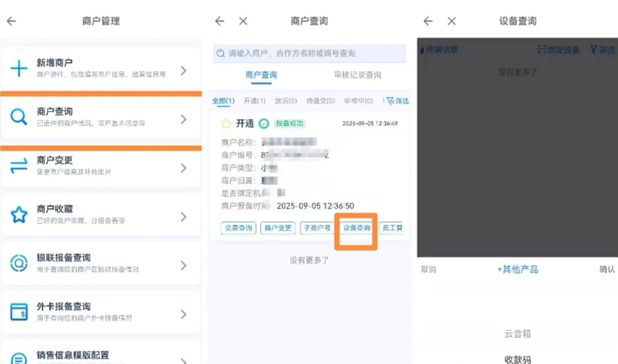Tap the 绑定设备 scan icon
618x364 pixels.
[542, 49]
